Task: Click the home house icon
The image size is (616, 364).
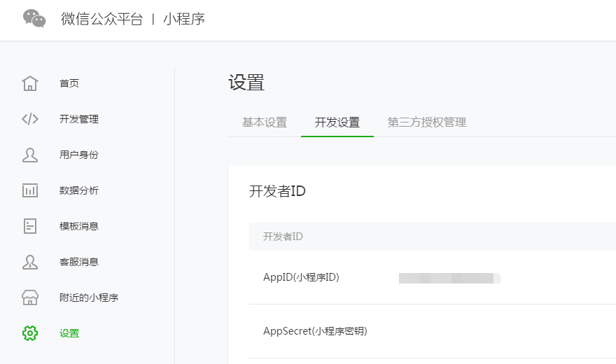Action: pyautogui.click(x=30, y=83)
